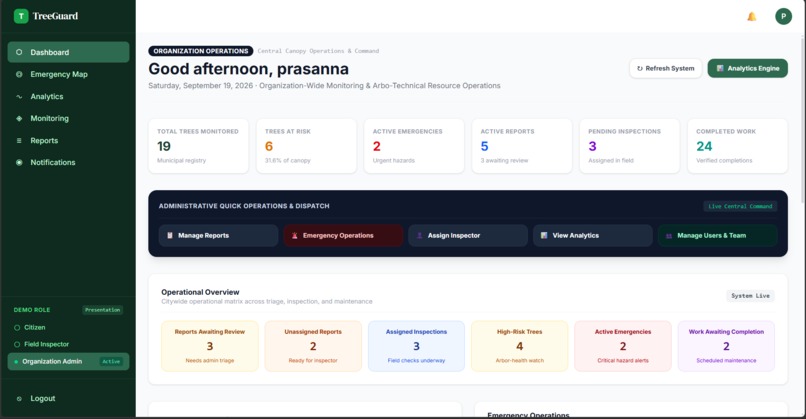Click the System Live badge
The width and height of the screenshot is (806, 419).
750,296
